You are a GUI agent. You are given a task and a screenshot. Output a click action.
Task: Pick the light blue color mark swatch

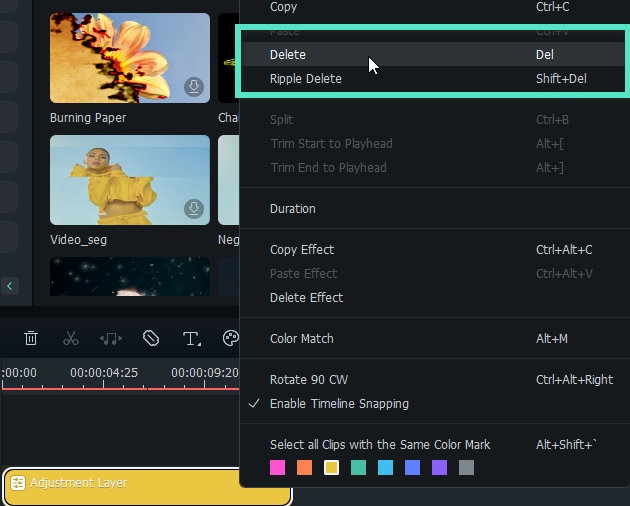(x=385, y=467)
